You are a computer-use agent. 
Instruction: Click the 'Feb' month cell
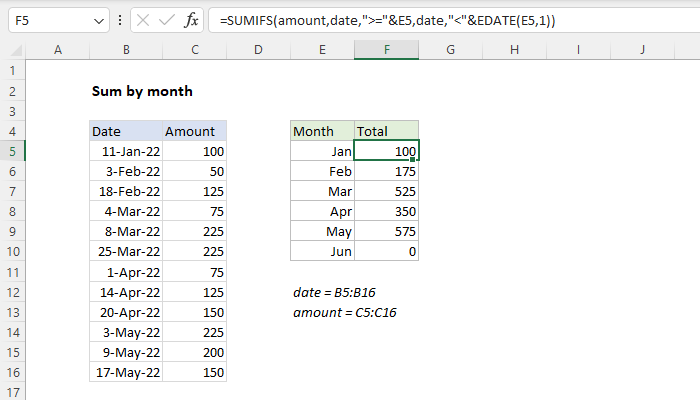pos(322,171)
